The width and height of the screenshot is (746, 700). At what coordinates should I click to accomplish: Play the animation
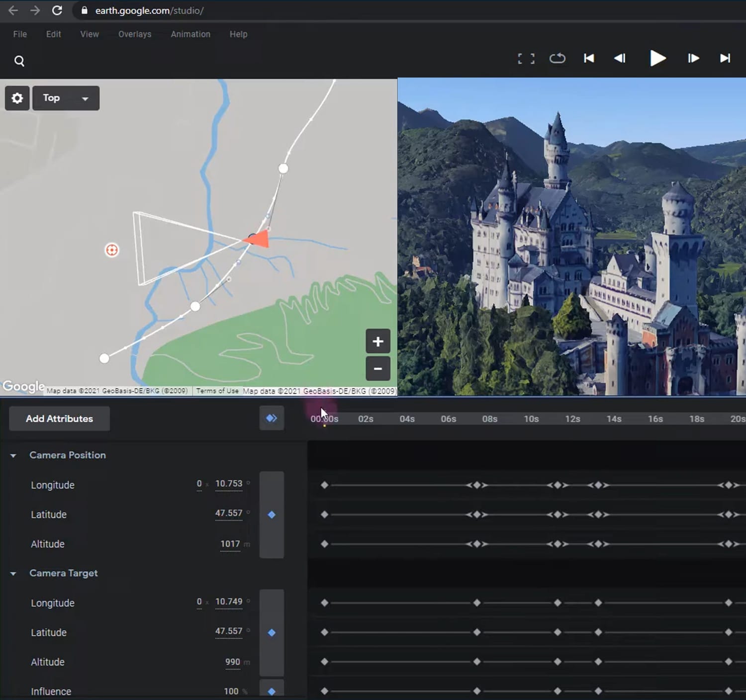point(657,59)
